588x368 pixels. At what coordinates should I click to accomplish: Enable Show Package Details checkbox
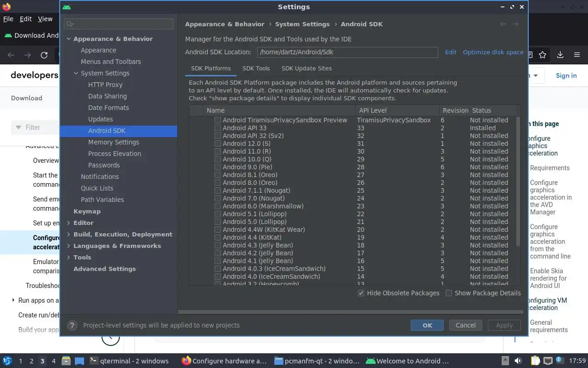[x=449, y=293]
